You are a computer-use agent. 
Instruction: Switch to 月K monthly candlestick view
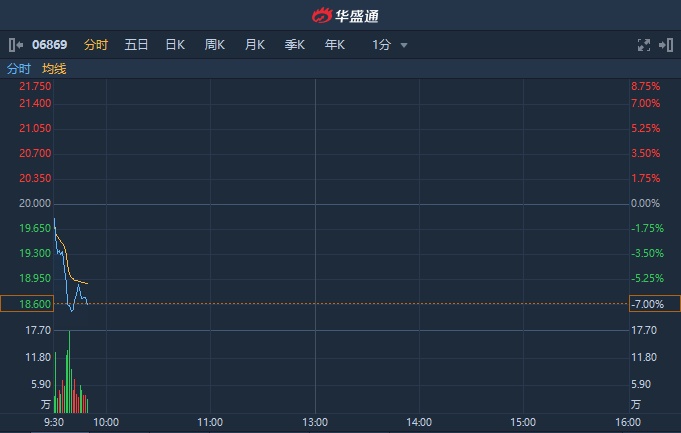[255, 45]
